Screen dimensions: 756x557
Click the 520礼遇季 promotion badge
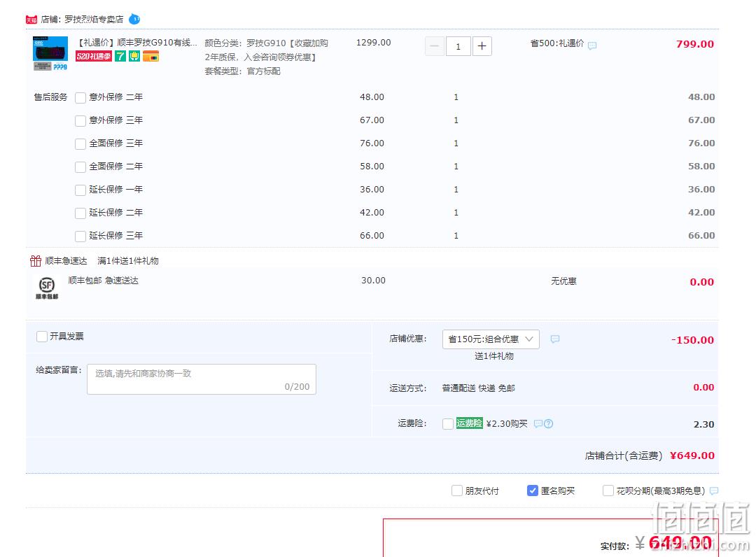(94, 57)
